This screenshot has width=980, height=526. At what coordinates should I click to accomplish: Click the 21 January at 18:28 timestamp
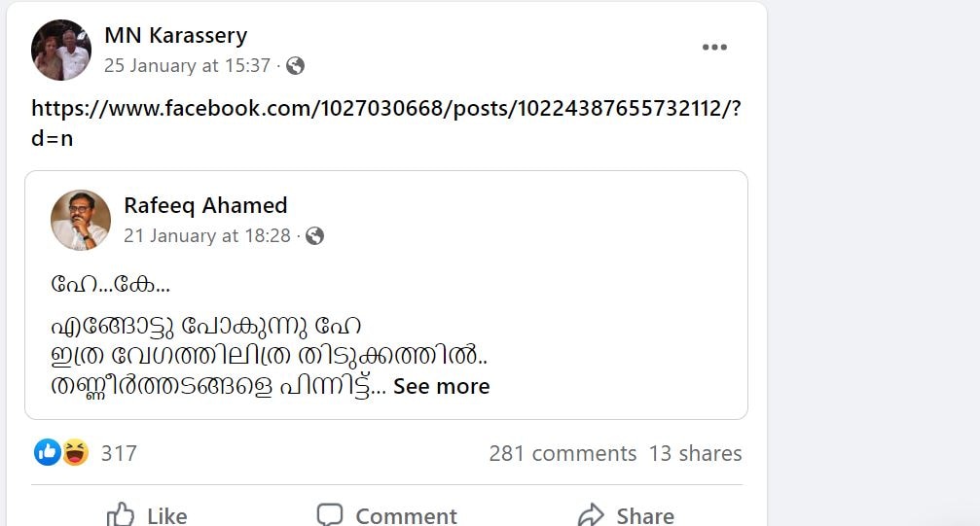(x=206, y=236)
